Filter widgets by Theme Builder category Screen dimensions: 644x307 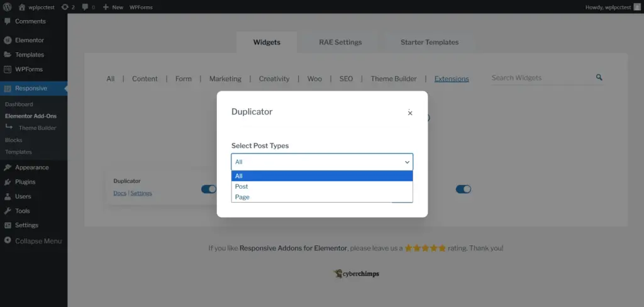coord(394,79)
